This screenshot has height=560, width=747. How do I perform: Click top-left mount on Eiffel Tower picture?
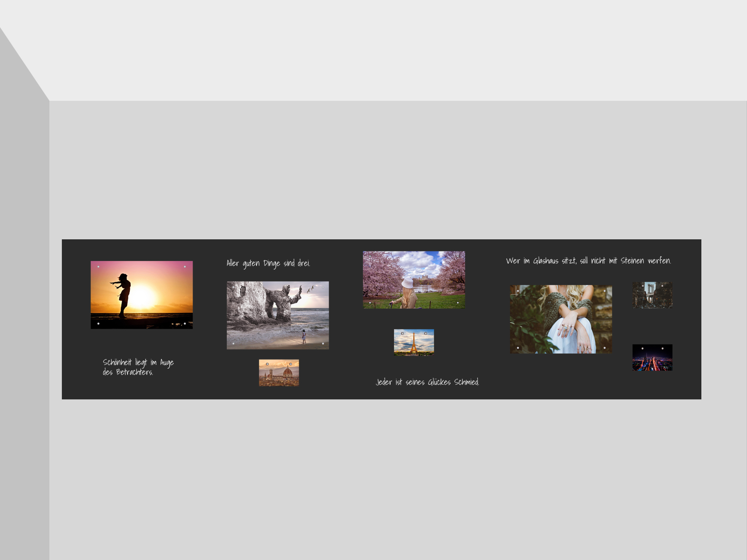(402, 334)
